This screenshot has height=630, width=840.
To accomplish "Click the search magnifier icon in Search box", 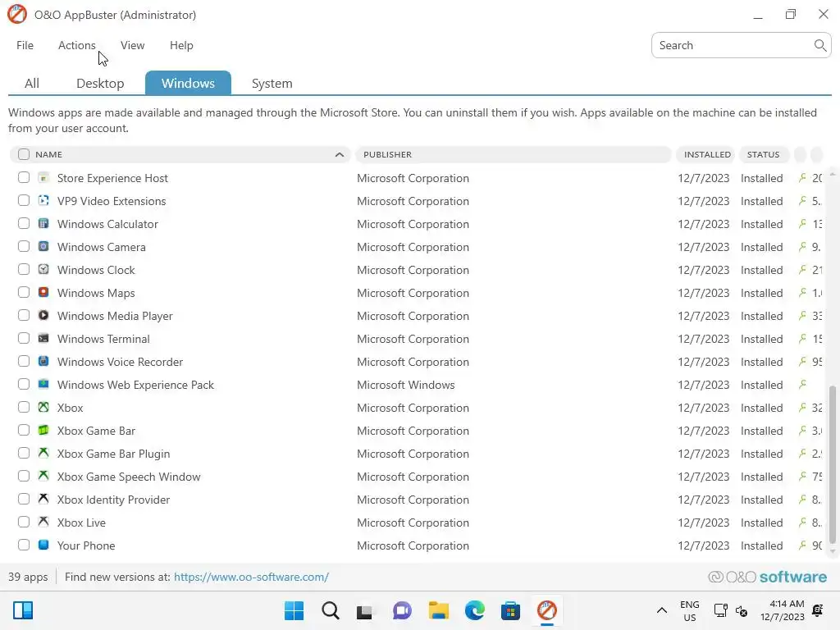I will pyautogui.click(x=819, y=46).
